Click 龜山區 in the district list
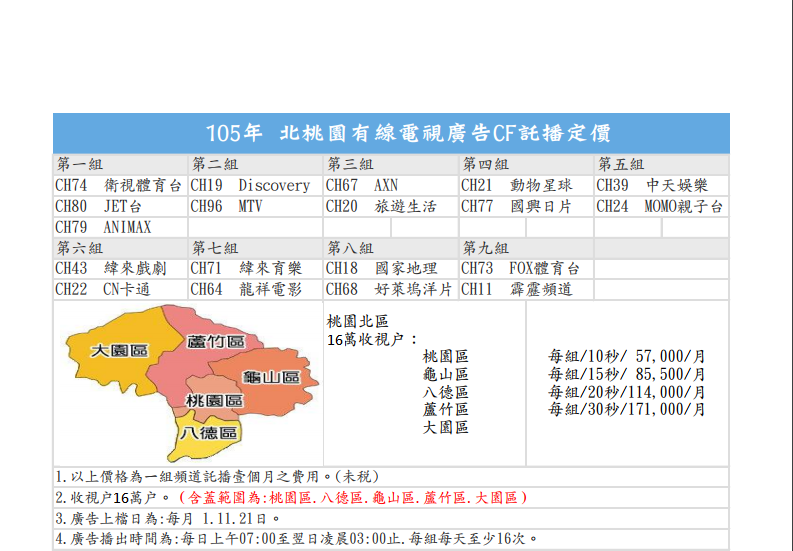Screen dimensions: 793x551 tap(446, 375)
